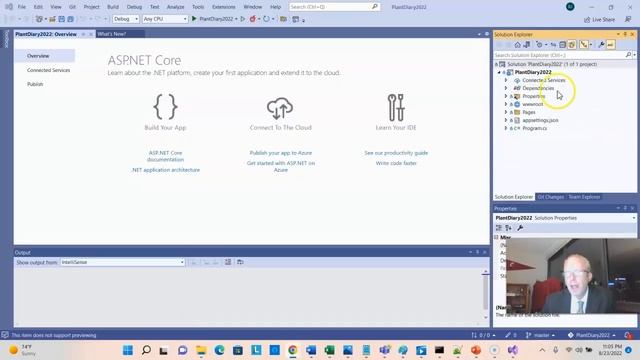Viewport: 640px width, 360px height.
Task: Switch to Team Explorer tab
Action: pyautogui.click(x=584, y=197)
